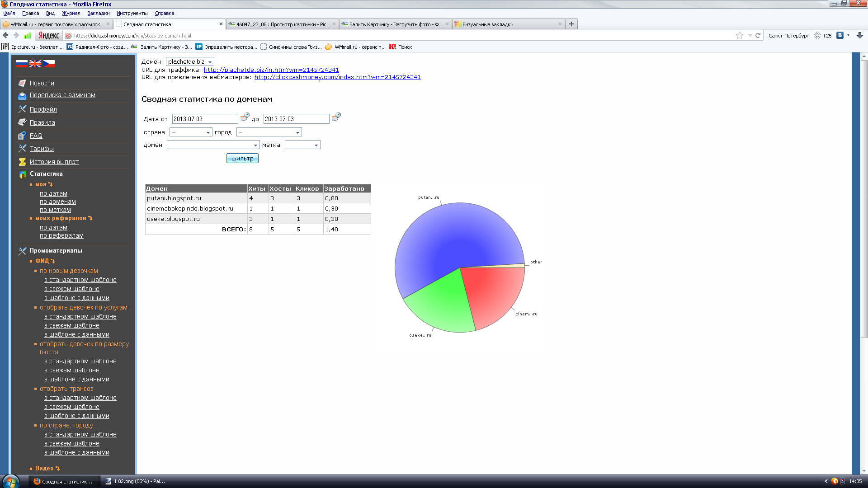Expand the Домен plachetde.biz dropdown
The width and height of the screenshot is (868, 488).
pyautogui.click(x=190, y=61)
